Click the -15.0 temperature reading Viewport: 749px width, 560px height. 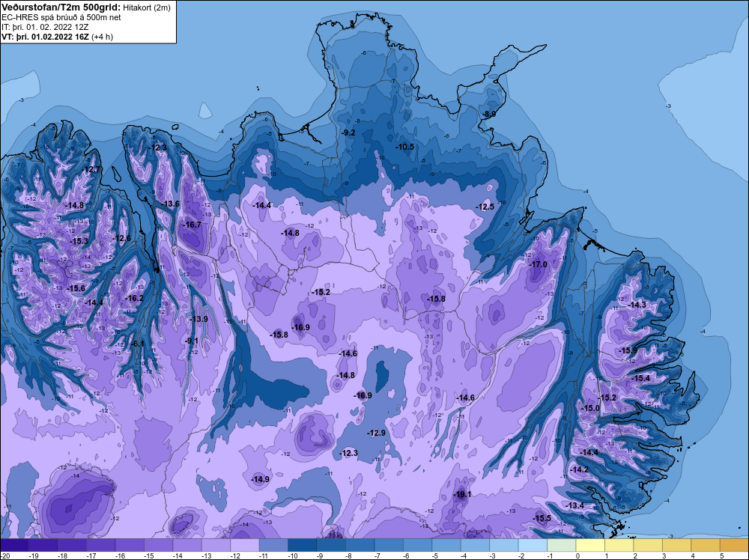click(590, 409)
